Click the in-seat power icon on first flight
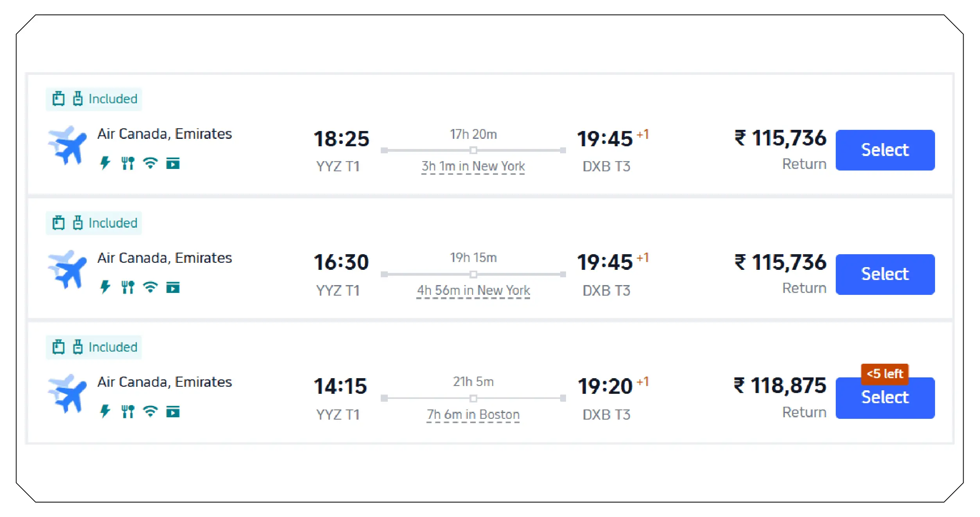 105,163
